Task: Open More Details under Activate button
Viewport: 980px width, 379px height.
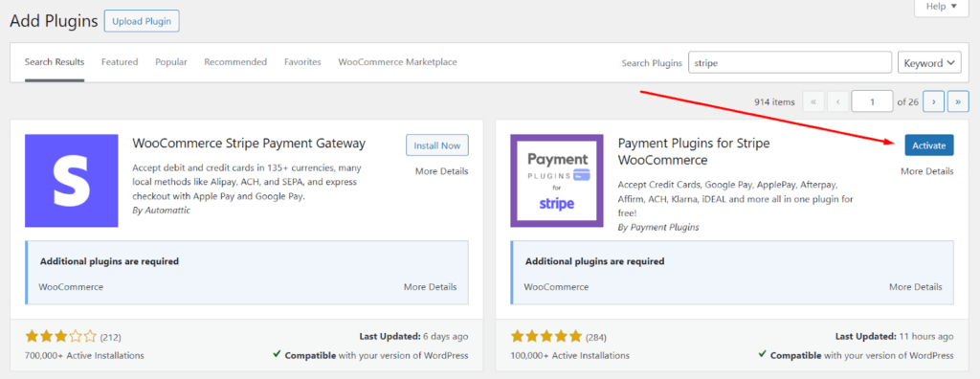Action: tap(926, 171)
